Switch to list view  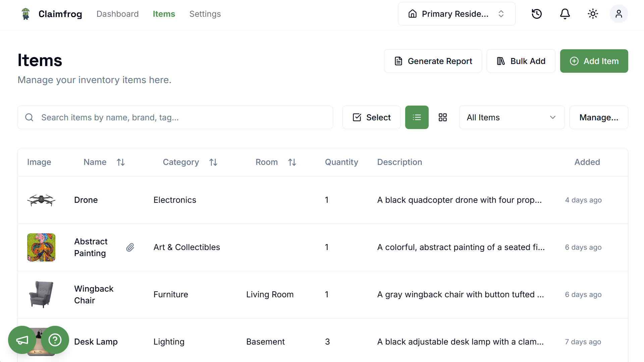point(417,117)
